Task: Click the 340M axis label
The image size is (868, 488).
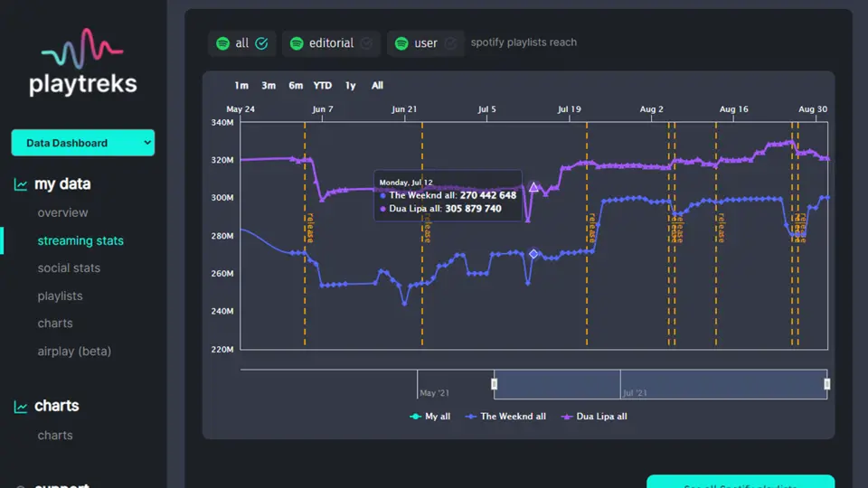Action: pyautogui.click(x=222, y=122)
